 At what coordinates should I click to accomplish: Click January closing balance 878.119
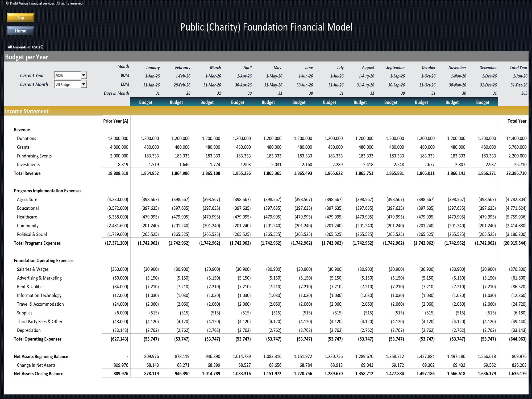pos(151,374)
